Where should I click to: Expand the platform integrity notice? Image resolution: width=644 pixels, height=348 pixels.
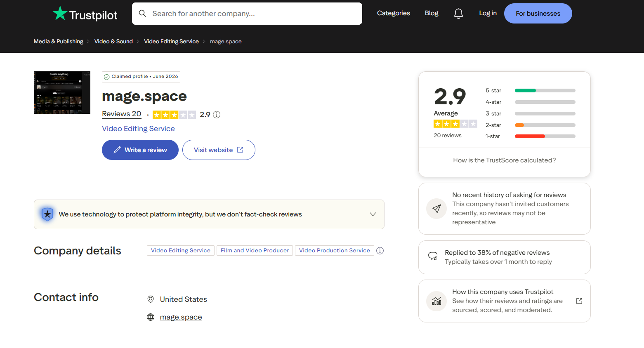(373, 214)
